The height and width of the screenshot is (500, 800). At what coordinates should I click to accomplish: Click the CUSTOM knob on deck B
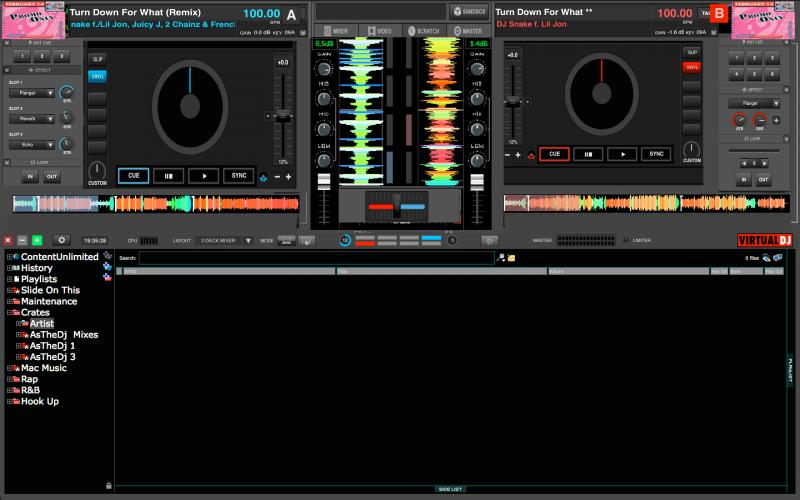tap(692, 149)
